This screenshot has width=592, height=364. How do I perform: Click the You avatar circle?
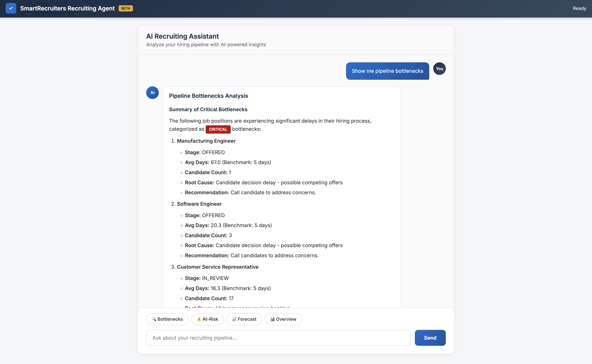coord(439,69)
